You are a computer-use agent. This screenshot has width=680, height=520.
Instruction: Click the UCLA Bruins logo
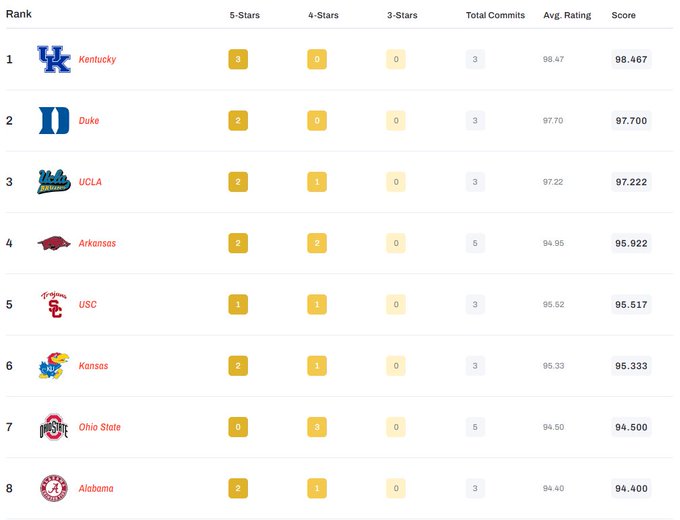pyautogui.click(x=54, y=182)
